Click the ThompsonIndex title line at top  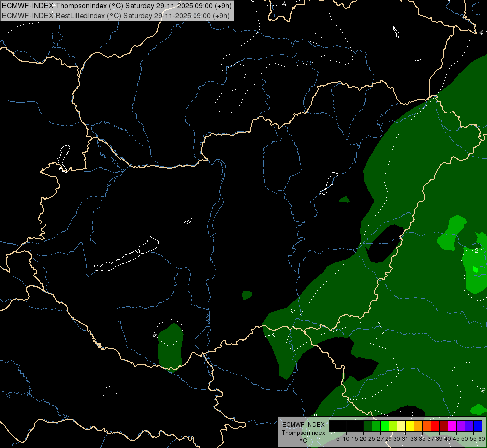point(117,6)
